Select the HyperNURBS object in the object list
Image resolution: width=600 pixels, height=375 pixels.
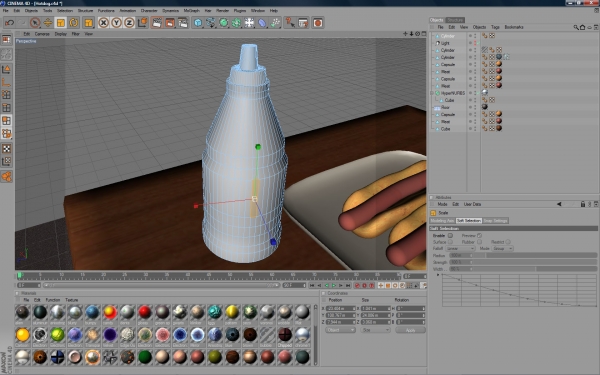pyautogui.click(x=453, y=93)
